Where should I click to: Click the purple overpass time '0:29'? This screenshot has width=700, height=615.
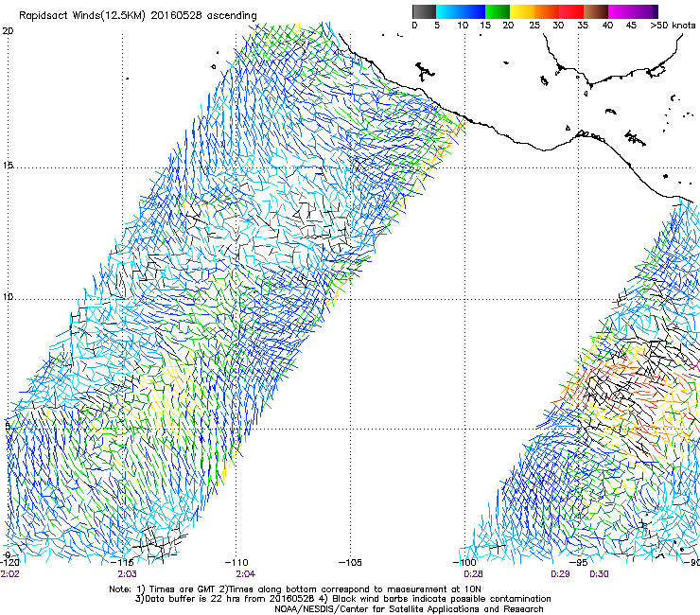pyautogui.click(x=560, y=574)
